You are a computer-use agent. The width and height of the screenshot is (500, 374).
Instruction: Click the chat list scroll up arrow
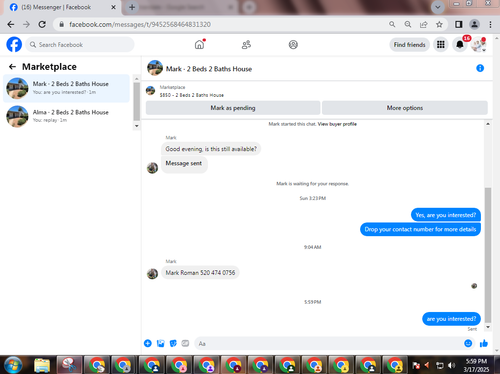pyautogui.click(x=136, y=79)
